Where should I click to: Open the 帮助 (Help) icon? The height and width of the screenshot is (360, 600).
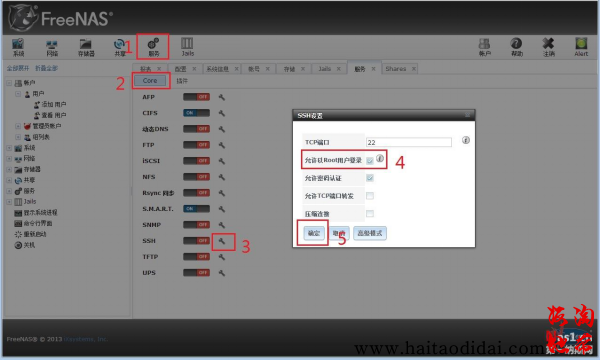click(x=517, y=47)
